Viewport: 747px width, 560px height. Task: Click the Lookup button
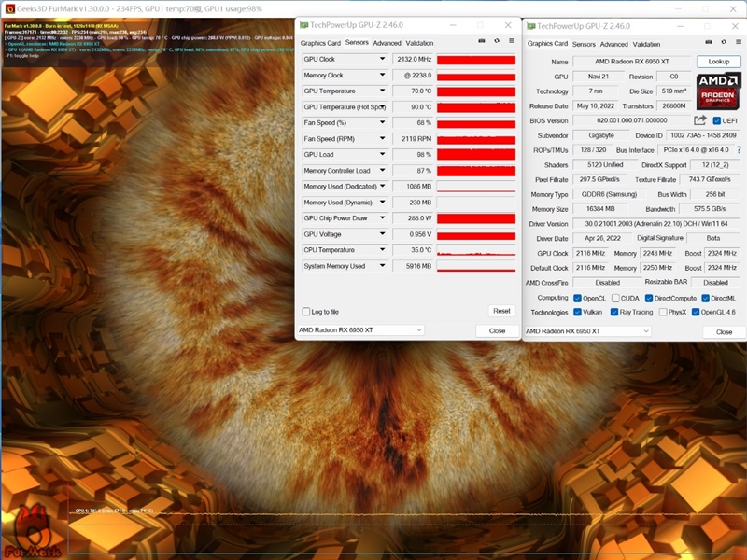tap(718, 62)
